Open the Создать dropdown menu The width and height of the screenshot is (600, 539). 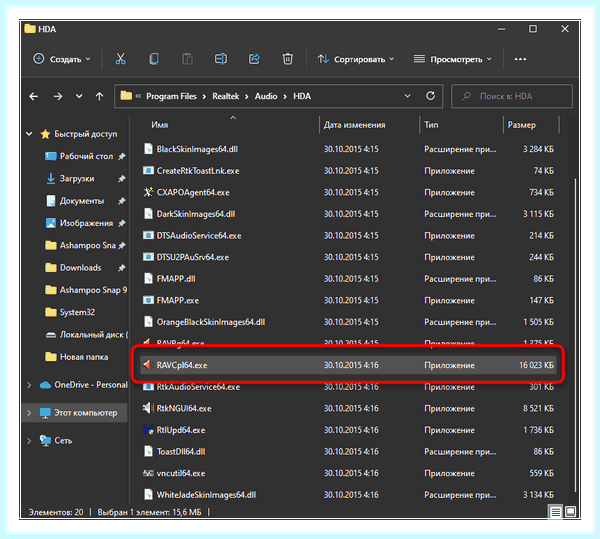point(62,59)
